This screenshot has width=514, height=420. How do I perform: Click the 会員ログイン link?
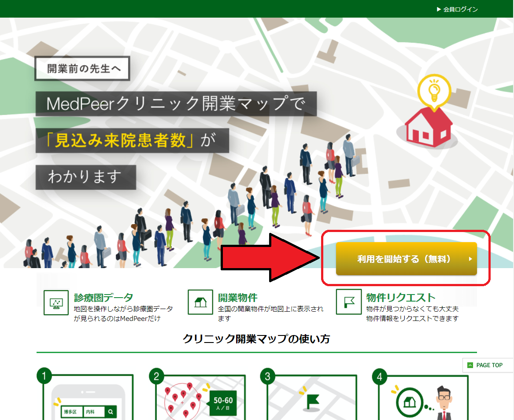pyautogui.click(x=457, y=9)
